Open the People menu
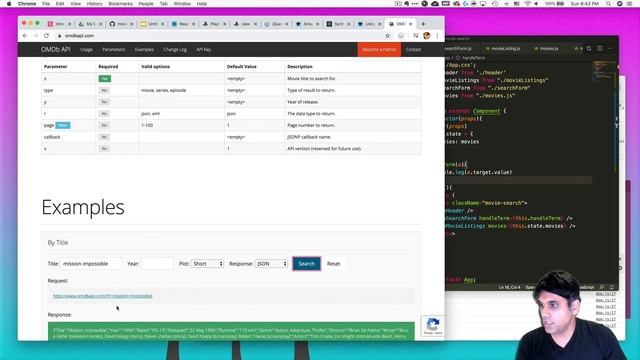 point(146,4)
